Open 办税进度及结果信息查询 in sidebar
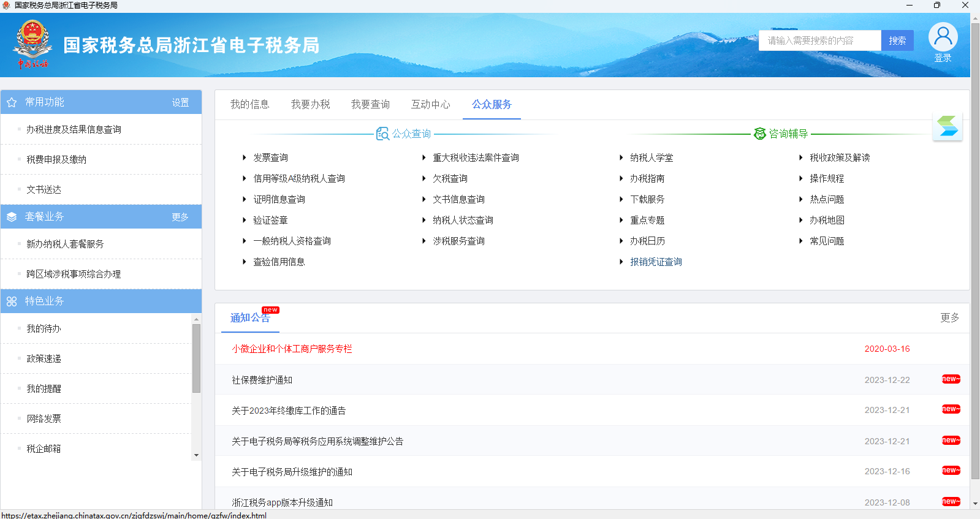 [x=74, y=129]
